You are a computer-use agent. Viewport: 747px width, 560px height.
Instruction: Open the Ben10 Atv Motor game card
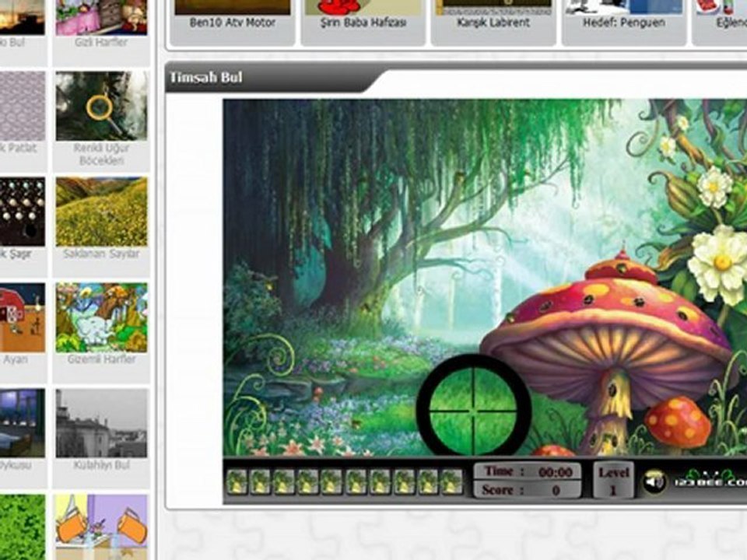[233, 22]
